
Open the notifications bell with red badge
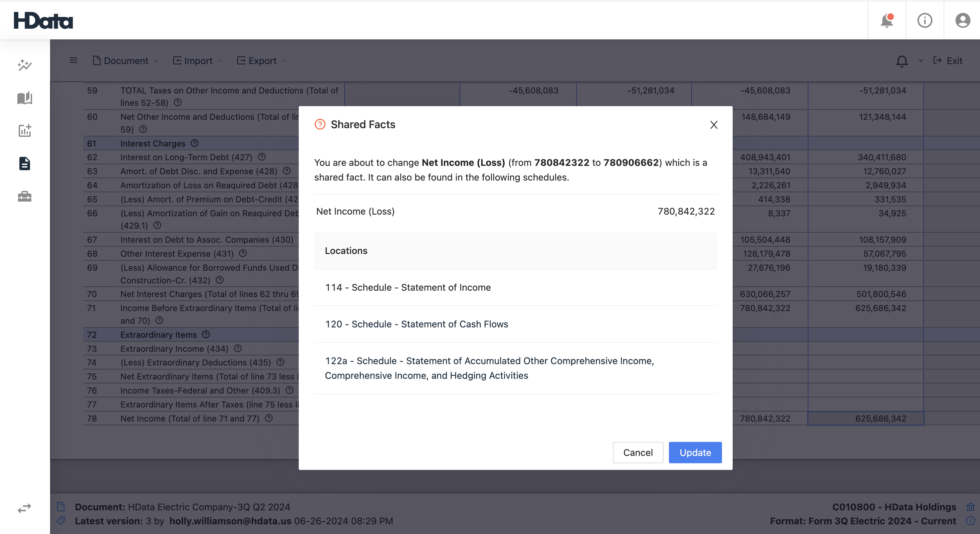[x=887, y=21]
